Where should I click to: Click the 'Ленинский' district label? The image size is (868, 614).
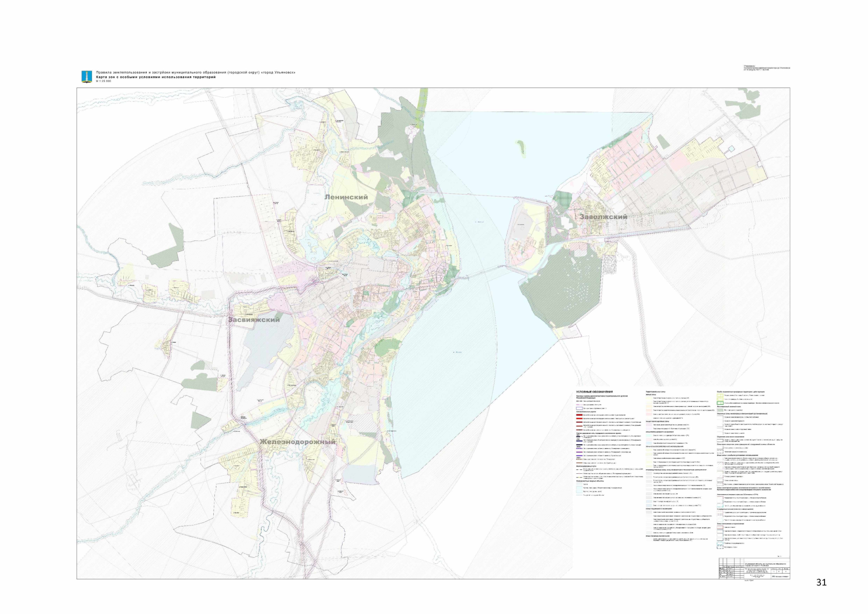pos(346,197)
